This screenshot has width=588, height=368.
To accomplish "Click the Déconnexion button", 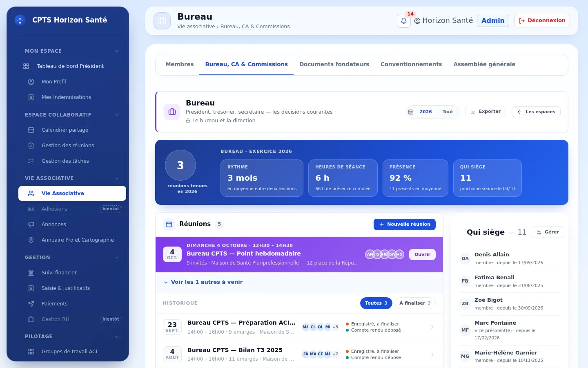I will [x=542, y=20].
